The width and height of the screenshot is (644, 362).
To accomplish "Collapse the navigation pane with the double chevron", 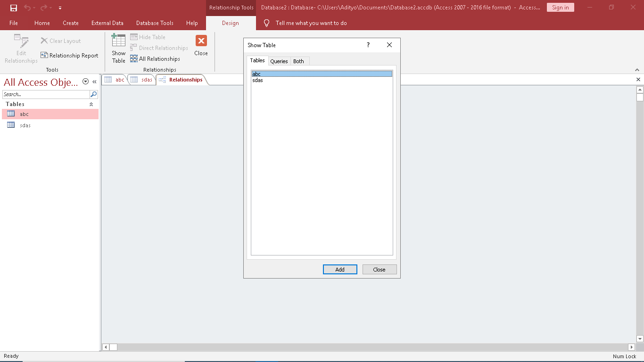I will point(94,82).
